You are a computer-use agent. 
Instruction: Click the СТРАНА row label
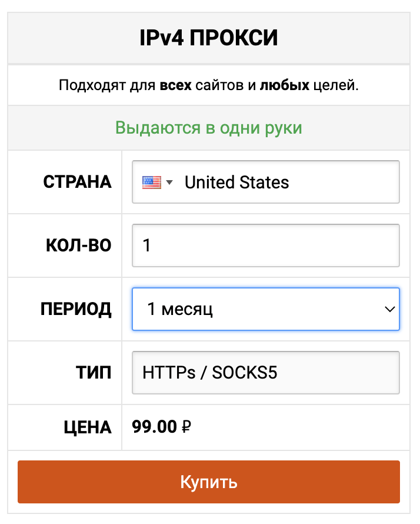coord(76,182)
